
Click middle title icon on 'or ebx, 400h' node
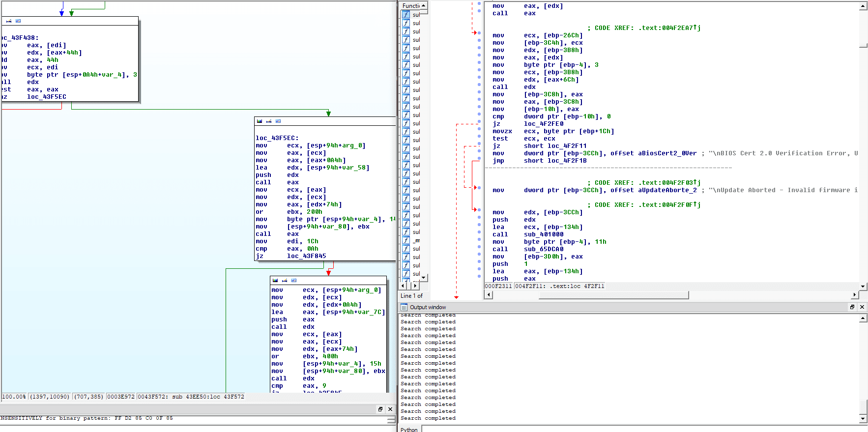(x=285, y=280)
